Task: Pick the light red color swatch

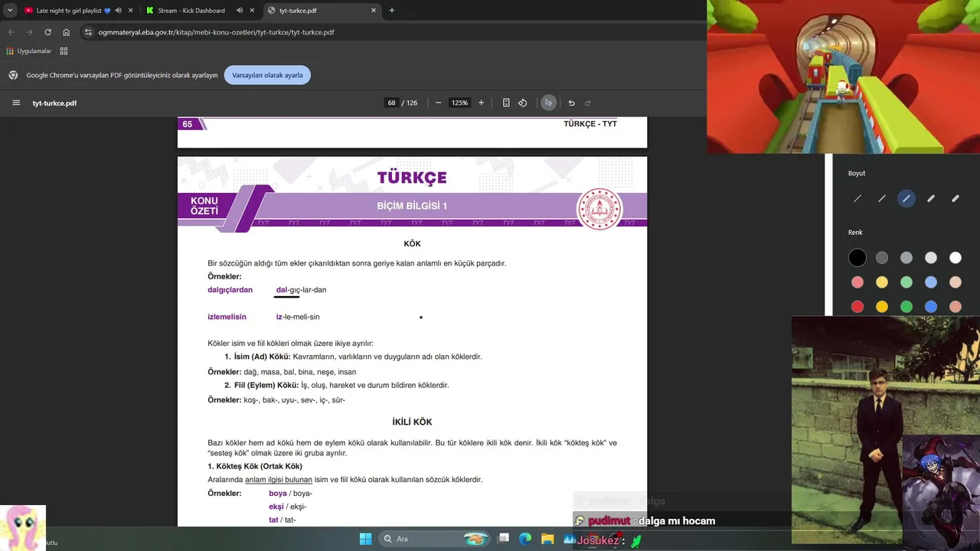Action: pyautogui.click(x=857, y=282)
